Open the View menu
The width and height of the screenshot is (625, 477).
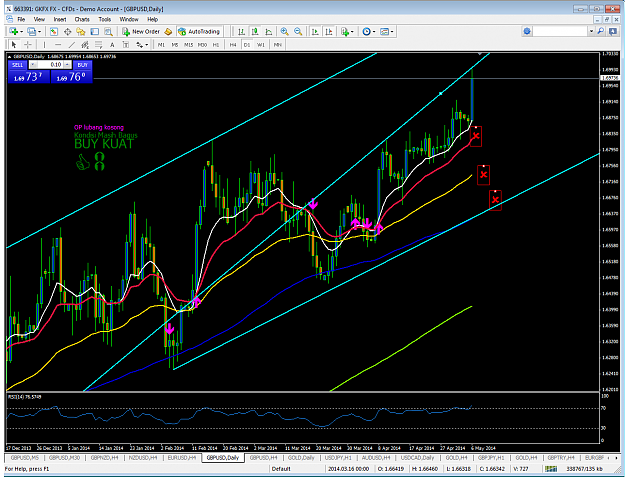(39, 19)
